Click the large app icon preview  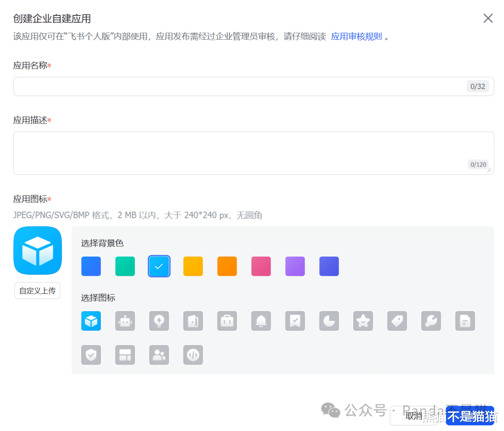[x=38, y=250]
